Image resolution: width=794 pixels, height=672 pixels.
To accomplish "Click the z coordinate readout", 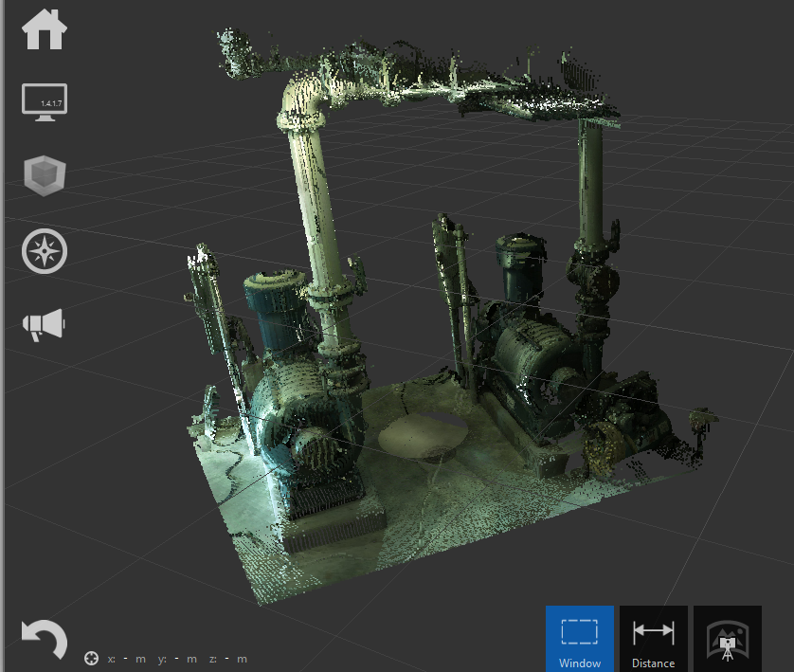I will click(228, 659).
